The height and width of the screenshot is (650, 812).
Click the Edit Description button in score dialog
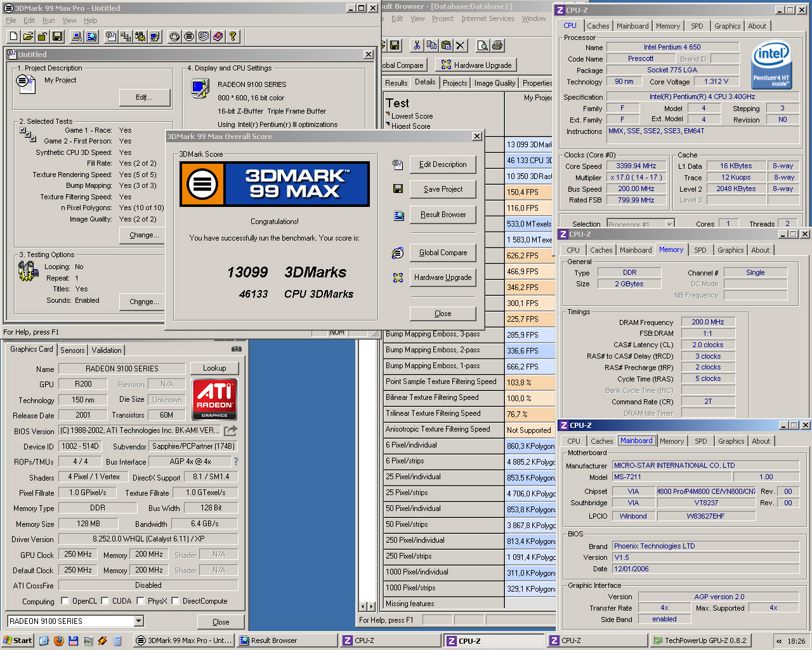tap(443, 164)
